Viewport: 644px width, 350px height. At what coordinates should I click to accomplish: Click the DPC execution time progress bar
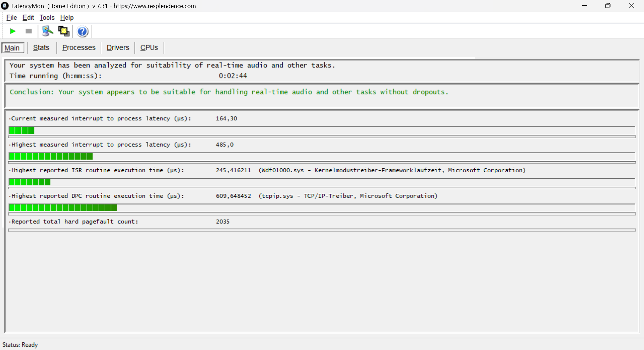322,208
